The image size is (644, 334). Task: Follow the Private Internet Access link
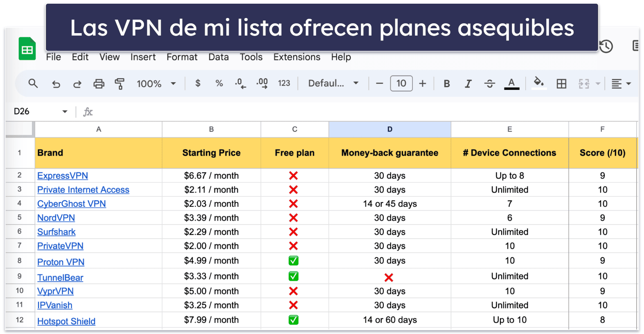point(83,190)
